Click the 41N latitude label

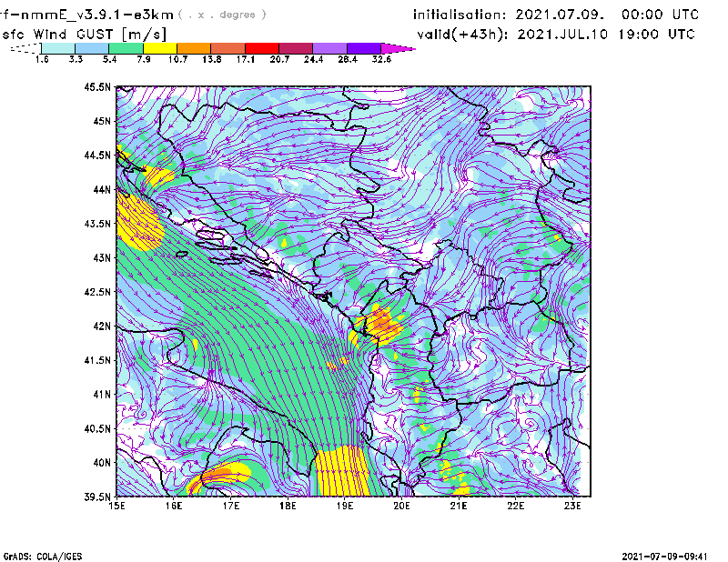click(102, 395)
